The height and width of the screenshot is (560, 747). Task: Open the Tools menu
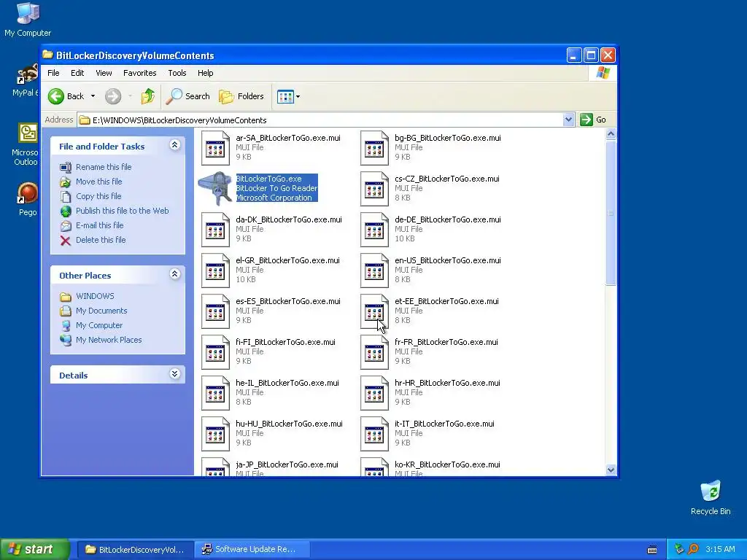(177, 73)
